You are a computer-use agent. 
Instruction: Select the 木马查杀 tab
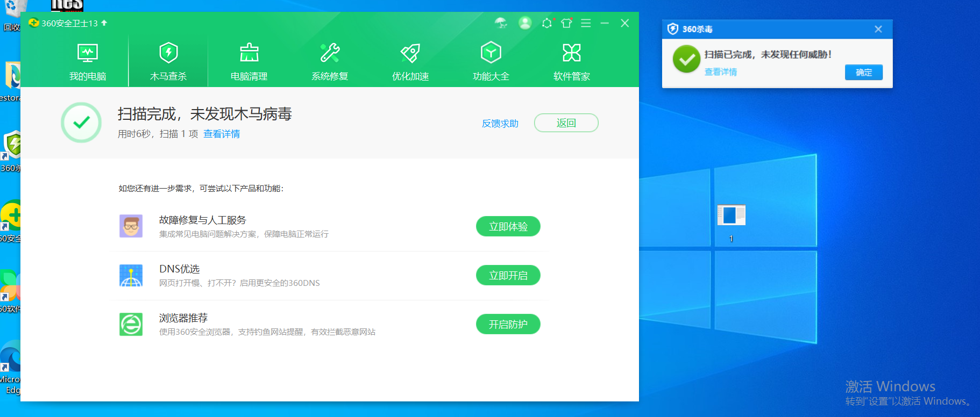(168, 62)
